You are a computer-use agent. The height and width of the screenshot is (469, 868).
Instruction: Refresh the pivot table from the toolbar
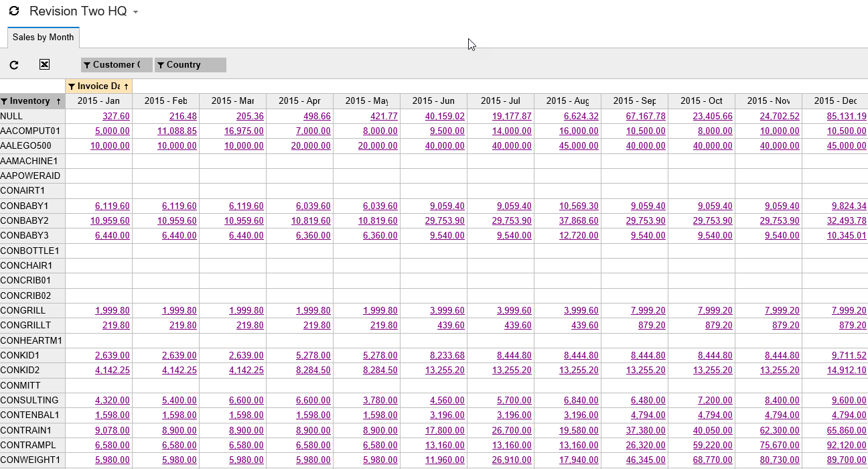tap(14, 65)
